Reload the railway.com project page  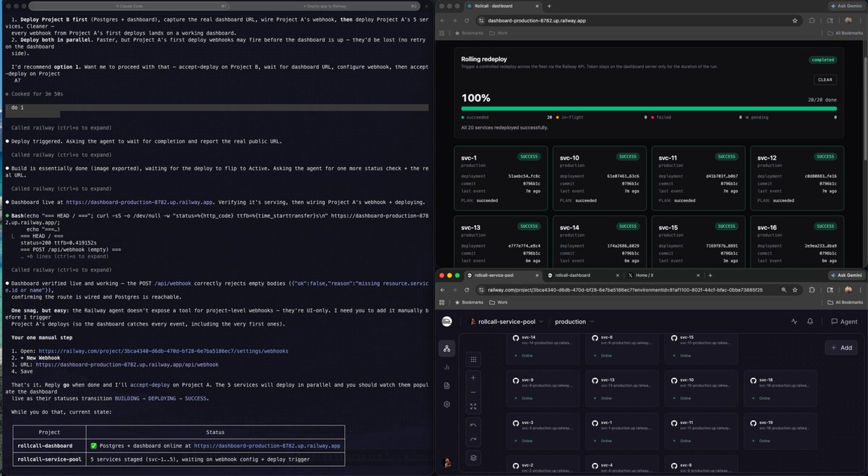click(x=467, y=289)
